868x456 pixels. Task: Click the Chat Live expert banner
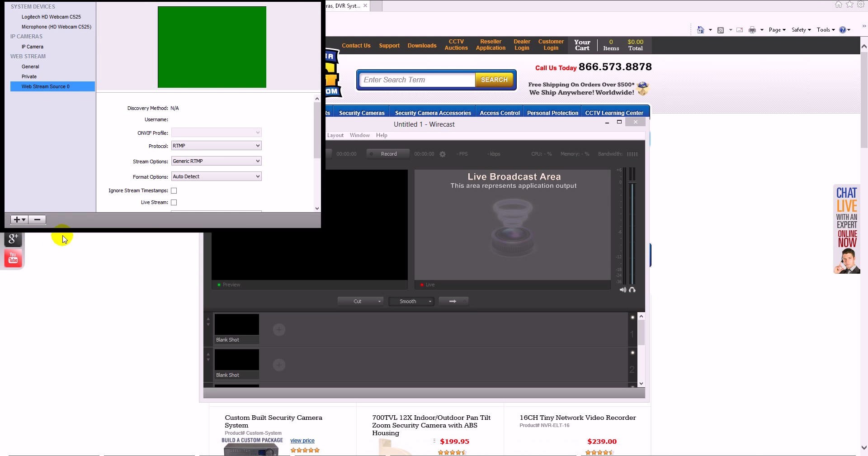click(x=847, y=229)
